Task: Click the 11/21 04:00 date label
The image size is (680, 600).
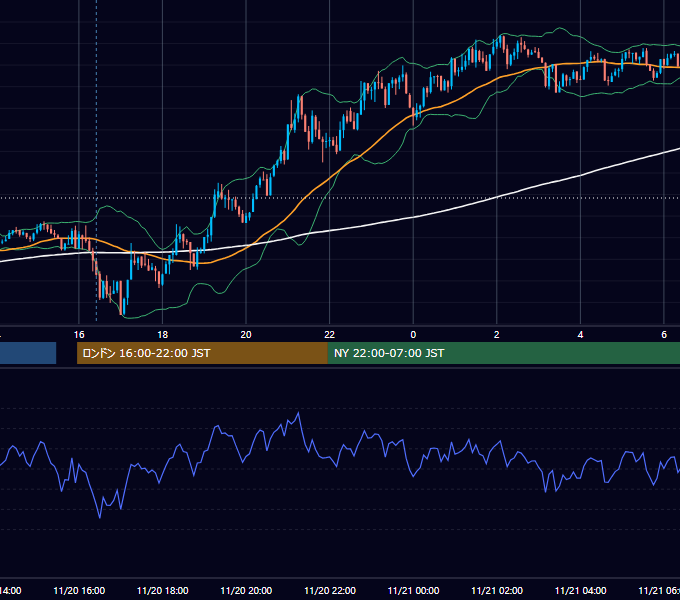Action: 581,591
